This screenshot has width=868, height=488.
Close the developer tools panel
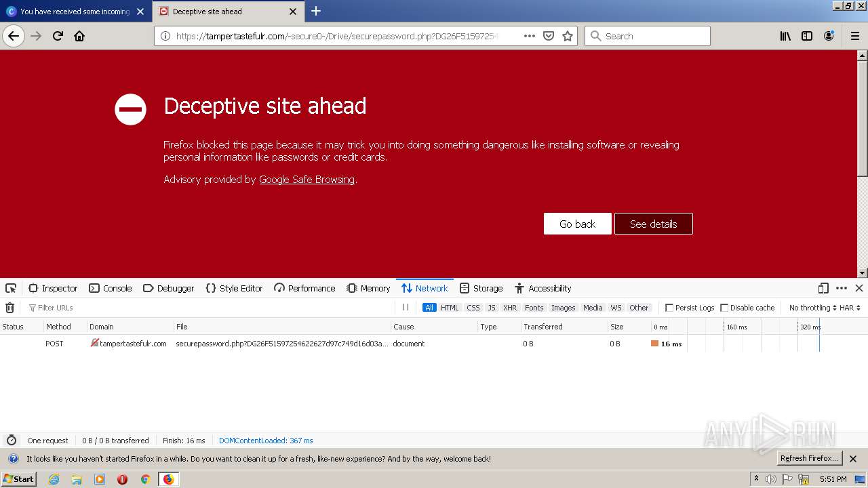(x=859, y=288)
